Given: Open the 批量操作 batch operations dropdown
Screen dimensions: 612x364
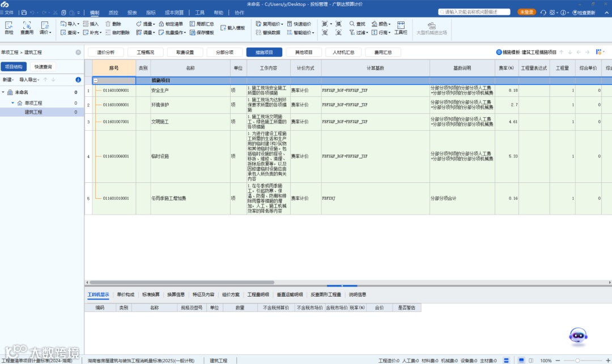Looking at the screenshot, I should (x=172, y=33).
